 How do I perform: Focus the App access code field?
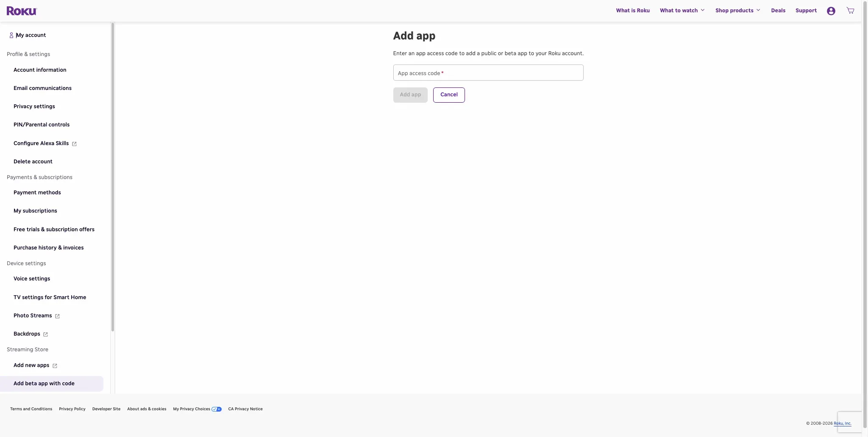(488, 73)
